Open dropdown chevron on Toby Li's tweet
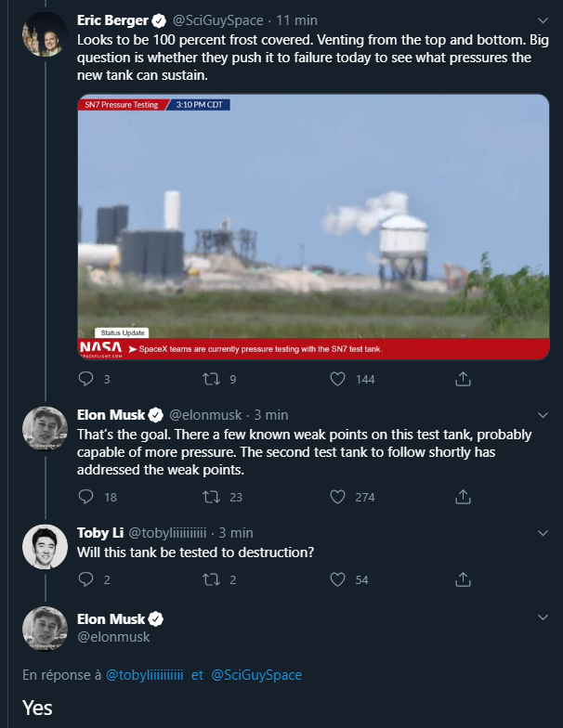 click(x=543, y=533)
